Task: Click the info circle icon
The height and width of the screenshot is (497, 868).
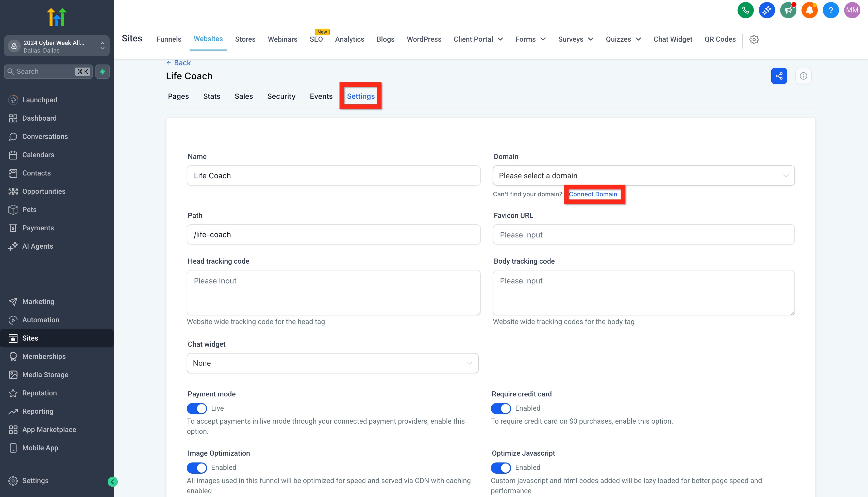Action: 803,76
